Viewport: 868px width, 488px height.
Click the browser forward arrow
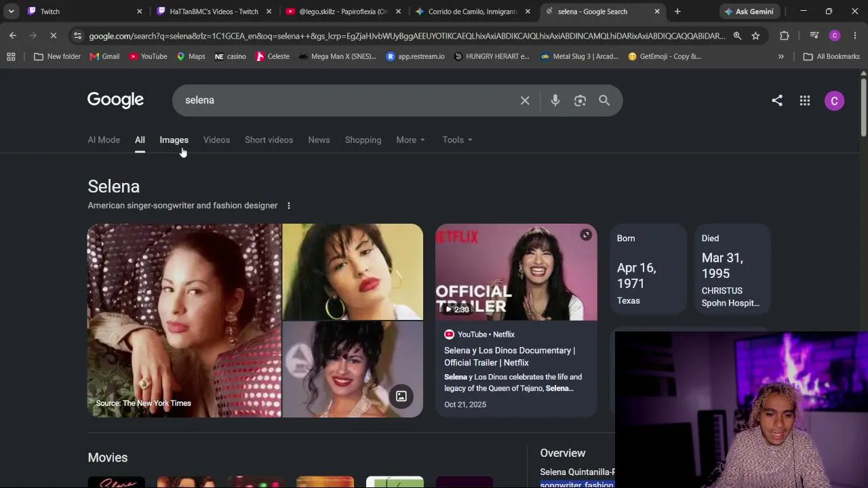click(33, 36)
